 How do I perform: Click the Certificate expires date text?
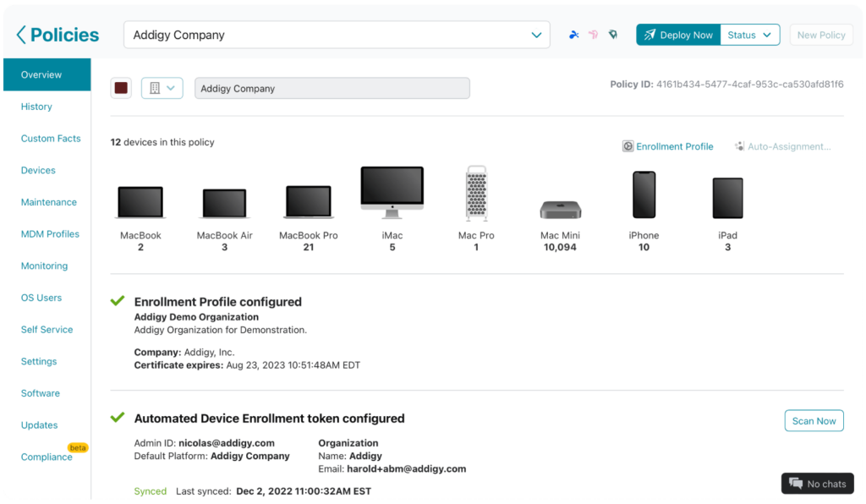[x=293, y=364]
